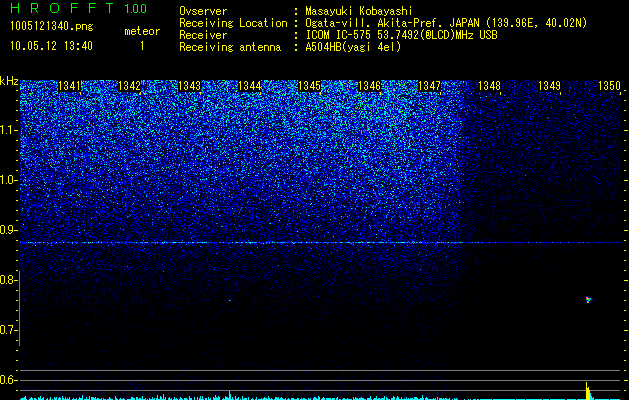
Task: Click the kHz axis unit label
Action: tap(9, 81)
